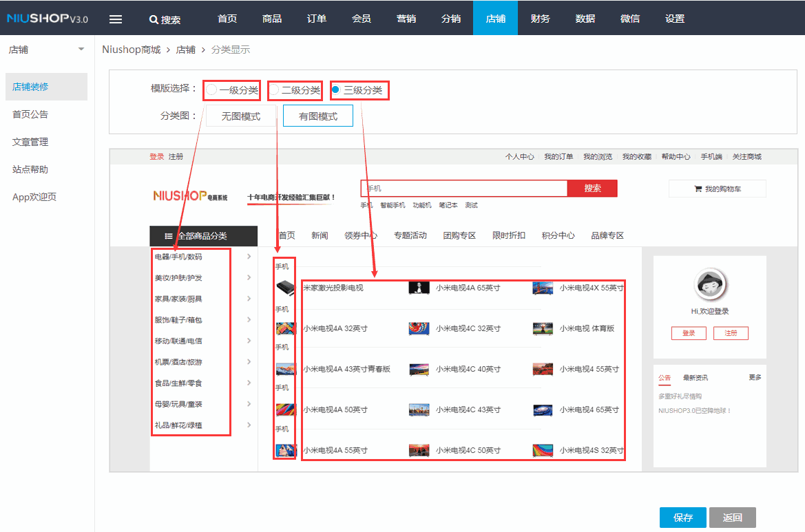Viewport: 805px width, 532px height.
Task: Click the gray 返回 button
Action: coord(733,518)
